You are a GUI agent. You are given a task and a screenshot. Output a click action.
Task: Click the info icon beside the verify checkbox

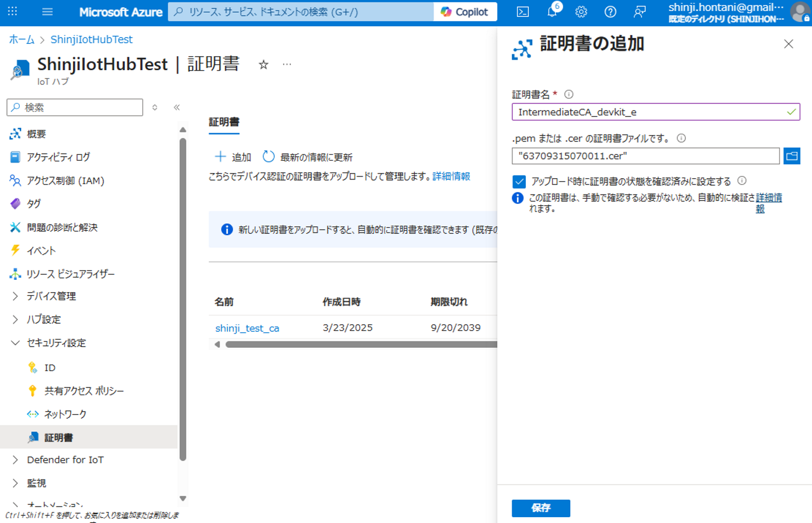point(742,181)
